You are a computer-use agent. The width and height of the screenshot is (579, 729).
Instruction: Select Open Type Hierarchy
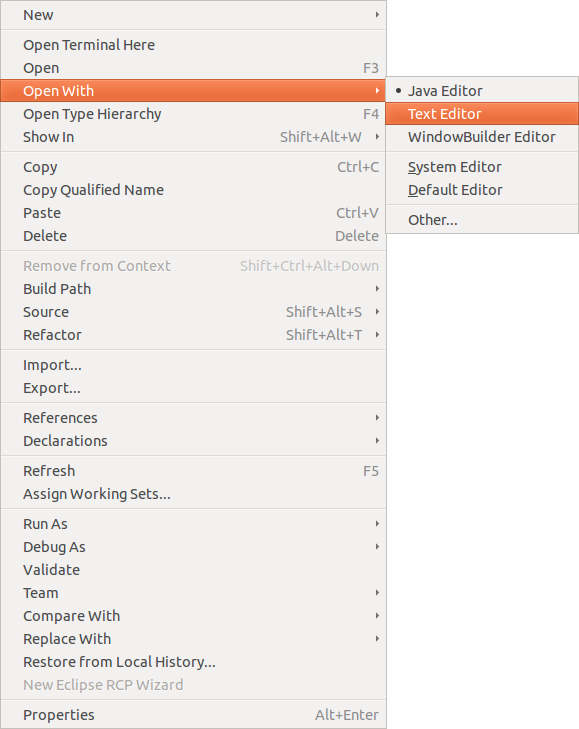coord(193,114)
